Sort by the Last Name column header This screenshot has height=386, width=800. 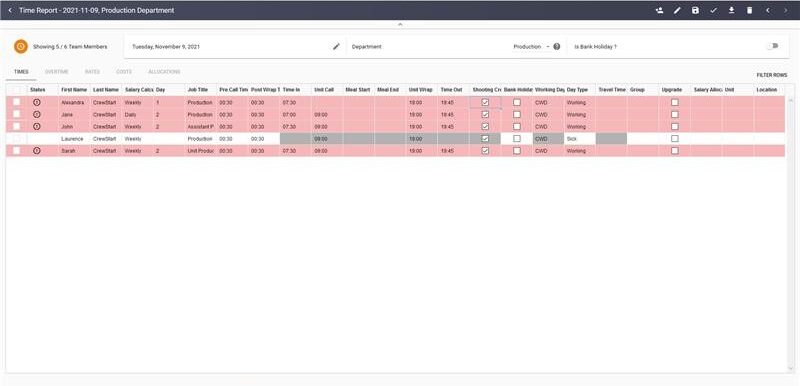point(106,90)
